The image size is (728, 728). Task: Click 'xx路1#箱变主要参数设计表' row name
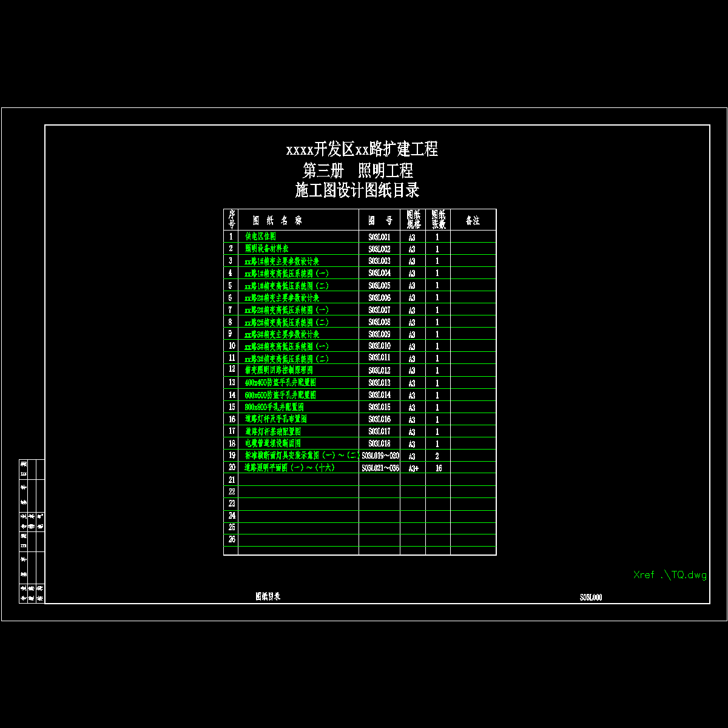pos(282,261)
